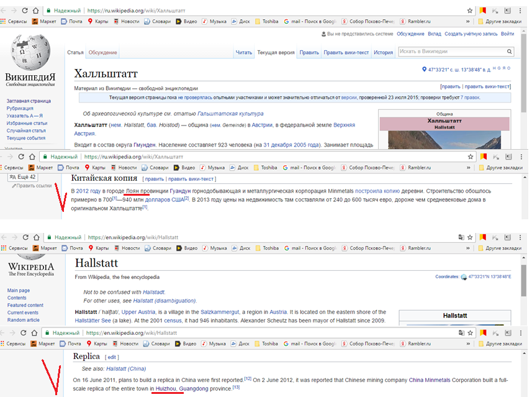Open the Rambler.ru bookmark above the English Wikipedia logo
This screenshot has height=397, width=532.
[x=416, y=248]
